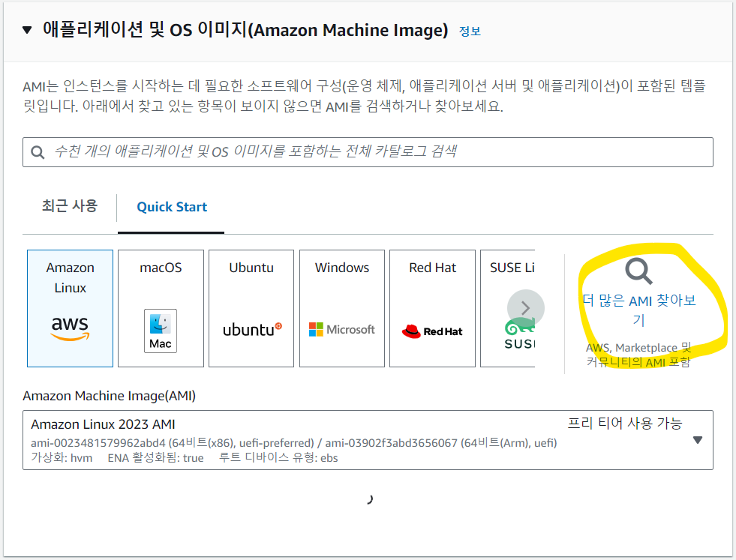Click the Amazon Machine Image(AMI) label
Image resolution: width=736 pixels, height=560 pixels.
109,396
